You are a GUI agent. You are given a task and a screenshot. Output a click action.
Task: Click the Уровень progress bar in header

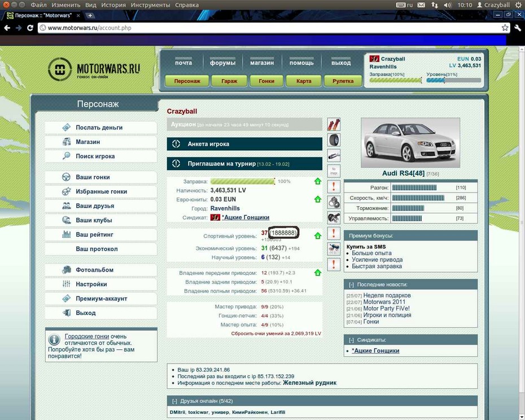[454, 80]
